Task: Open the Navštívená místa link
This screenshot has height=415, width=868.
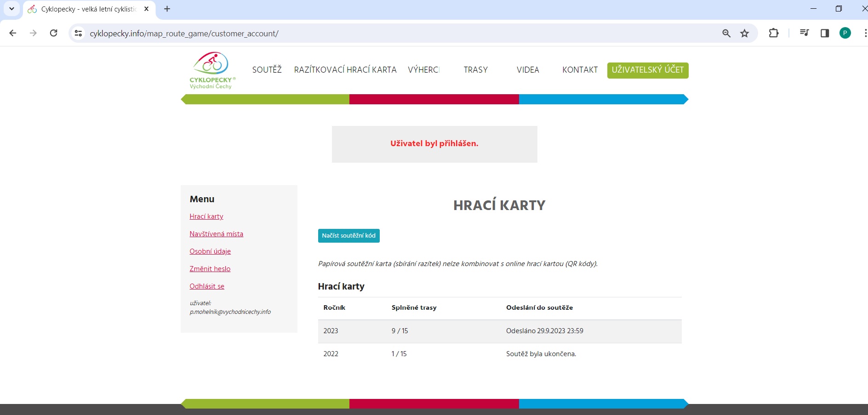Action: pyautogui.click(x=216, y=234)
